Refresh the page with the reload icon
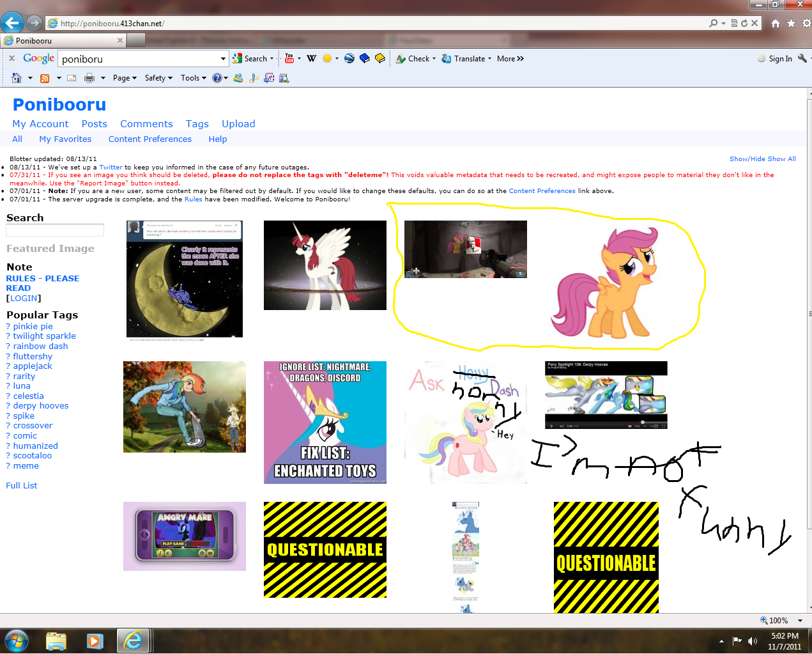The height and width of the screenshot is (654, 812). (744, 23)
